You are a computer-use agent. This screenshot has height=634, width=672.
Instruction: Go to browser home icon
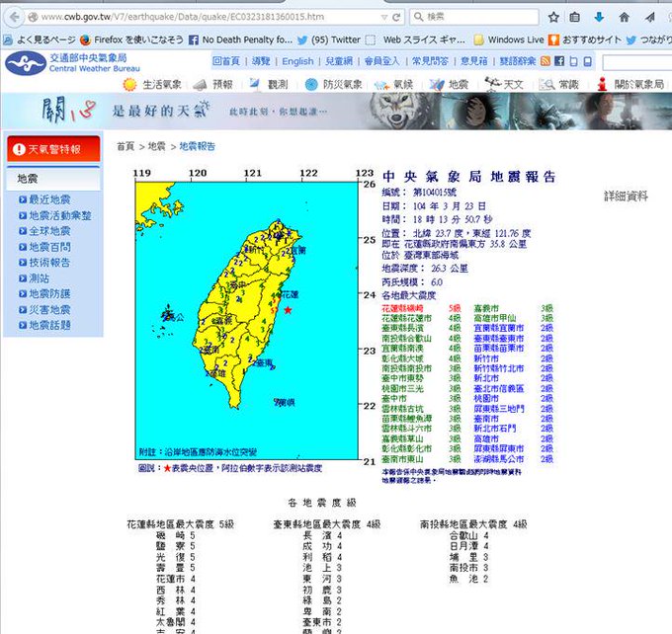pyautogui.click(x=624, y=17)
